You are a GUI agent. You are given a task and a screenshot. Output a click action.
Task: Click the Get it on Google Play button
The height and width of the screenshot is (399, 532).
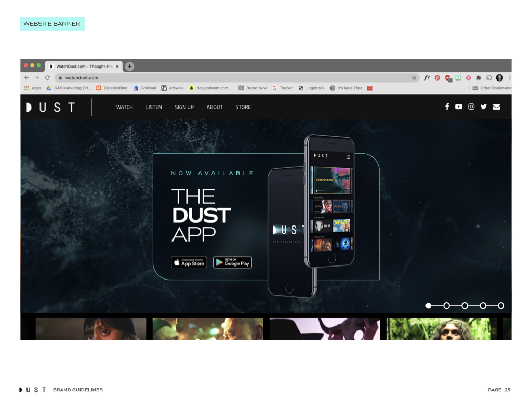click(232, 262)
